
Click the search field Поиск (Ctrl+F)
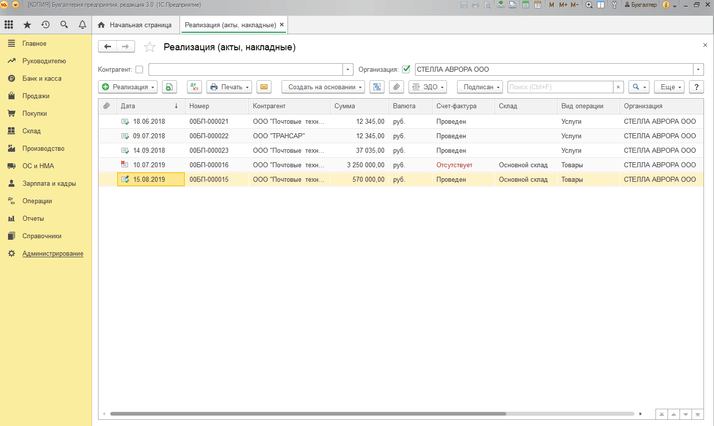pos(560,87)
